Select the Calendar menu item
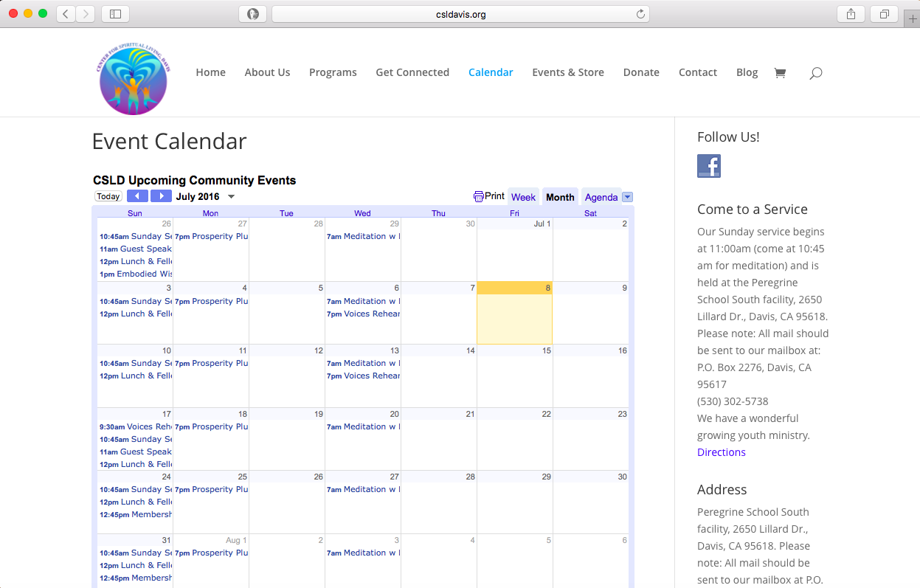The image size is (920, 588). 491,72
